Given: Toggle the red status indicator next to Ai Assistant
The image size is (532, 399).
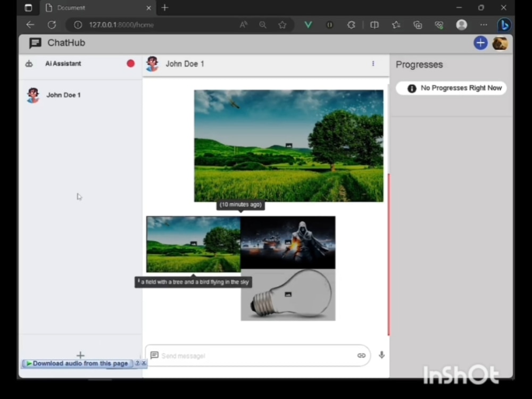Looking at the screenshot, I should tap(130, 63).
